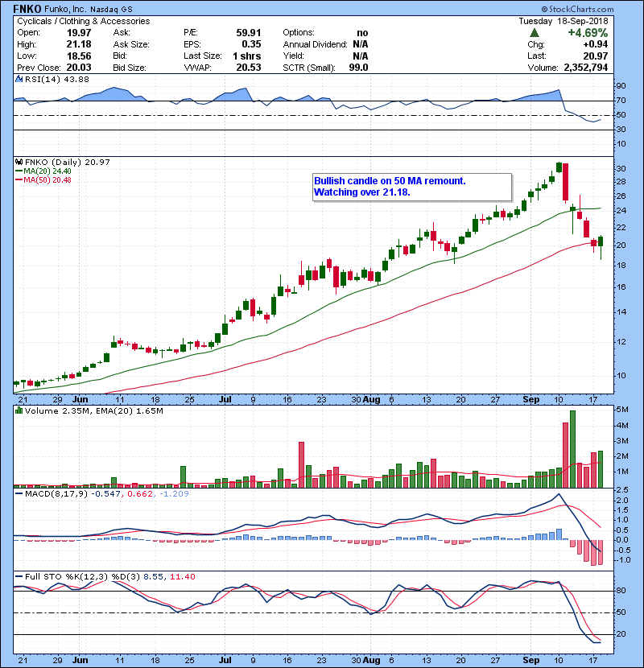Select the High row value 21.18
Screen dimensions: 644x668
coord(79,44)
